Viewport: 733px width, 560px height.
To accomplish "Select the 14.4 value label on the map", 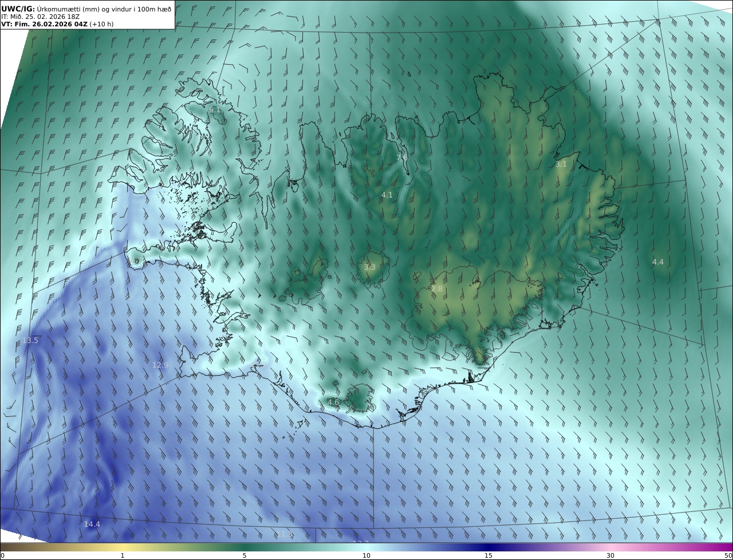I will click(92, 524).
